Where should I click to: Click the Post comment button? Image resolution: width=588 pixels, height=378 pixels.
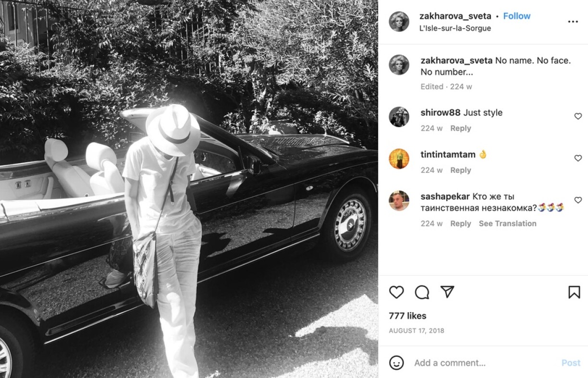571,363
